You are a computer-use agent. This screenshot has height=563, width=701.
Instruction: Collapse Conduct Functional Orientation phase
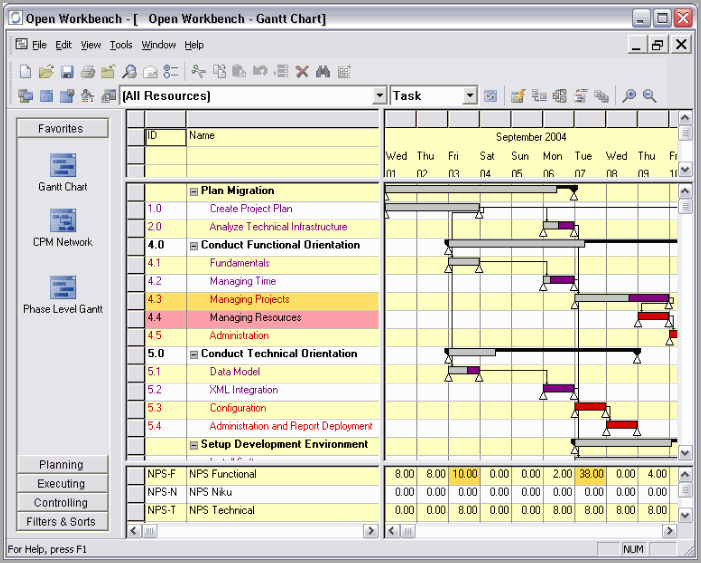pos(194,246)
